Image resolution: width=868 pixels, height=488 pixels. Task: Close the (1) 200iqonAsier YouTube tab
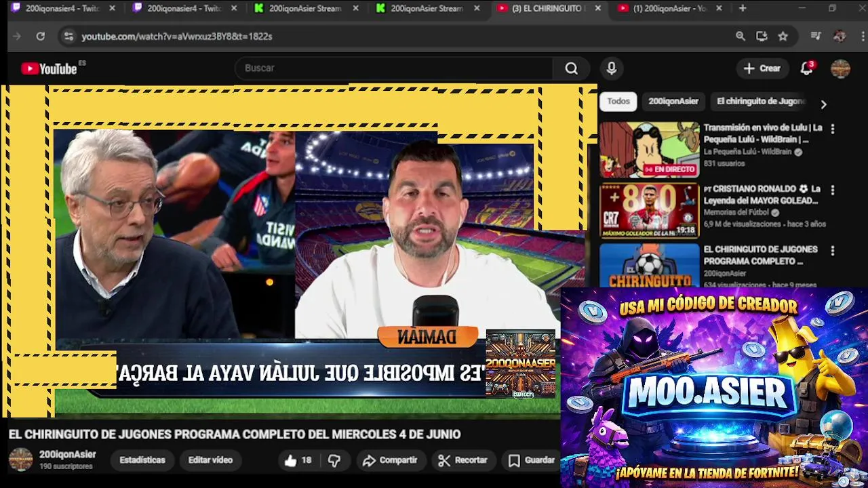[719, 8]
